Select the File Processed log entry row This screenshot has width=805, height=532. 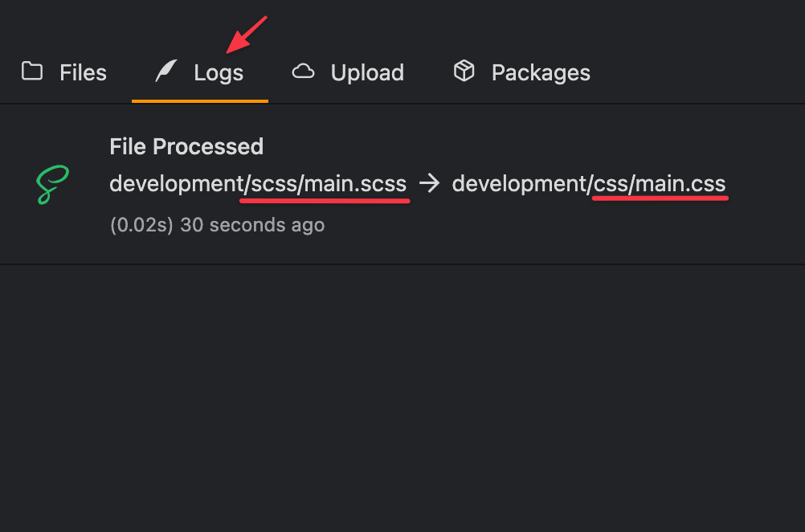tap(402, 184)
